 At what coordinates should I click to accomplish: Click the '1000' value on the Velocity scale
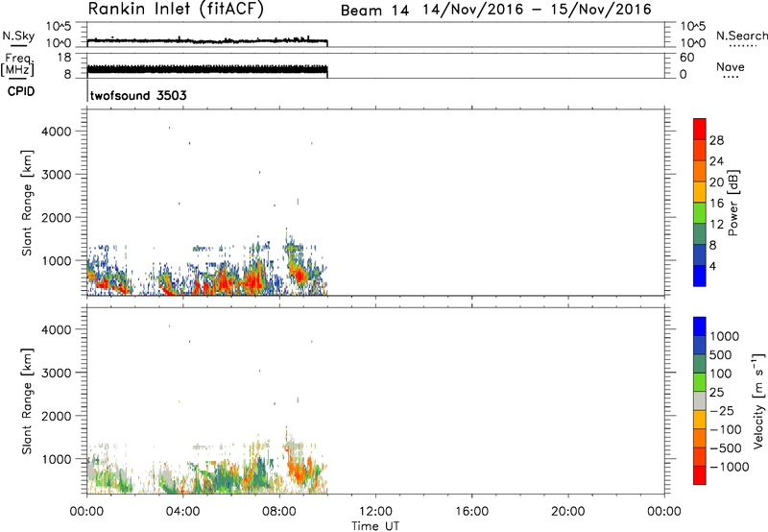[725, 336]
